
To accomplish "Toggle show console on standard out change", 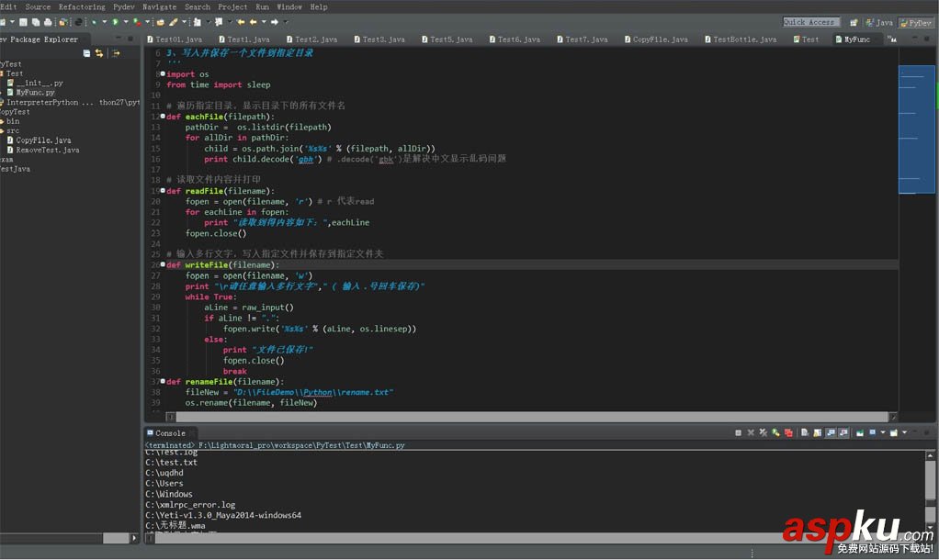I will click(x=831, y=432).
